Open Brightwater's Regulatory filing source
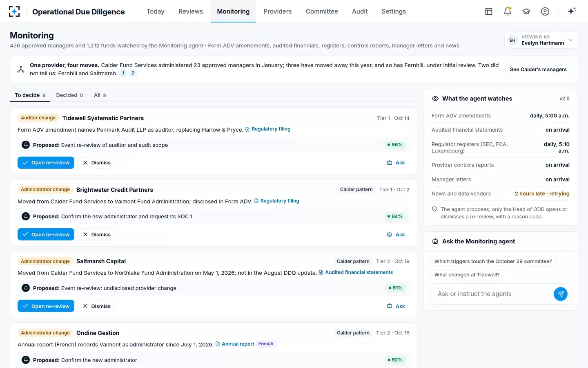 pos(277,201)
